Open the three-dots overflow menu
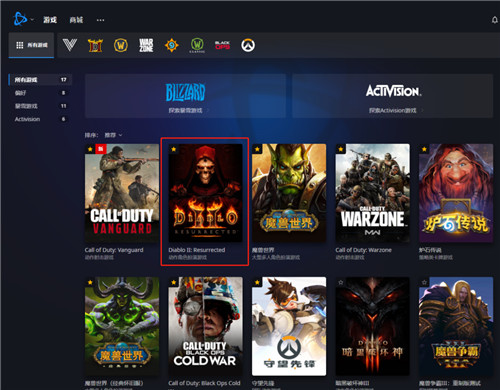The width and height of the screenshot is (500, 390). pos(100,20)
